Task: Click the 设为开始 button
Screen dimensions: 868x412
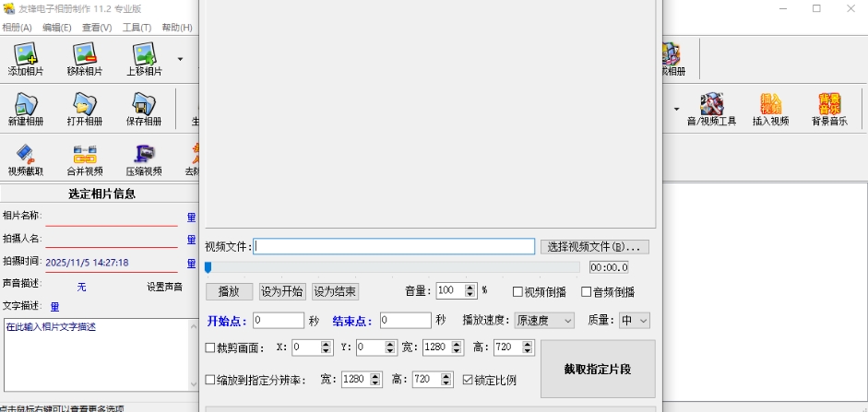Action: [x=282, y=291]
